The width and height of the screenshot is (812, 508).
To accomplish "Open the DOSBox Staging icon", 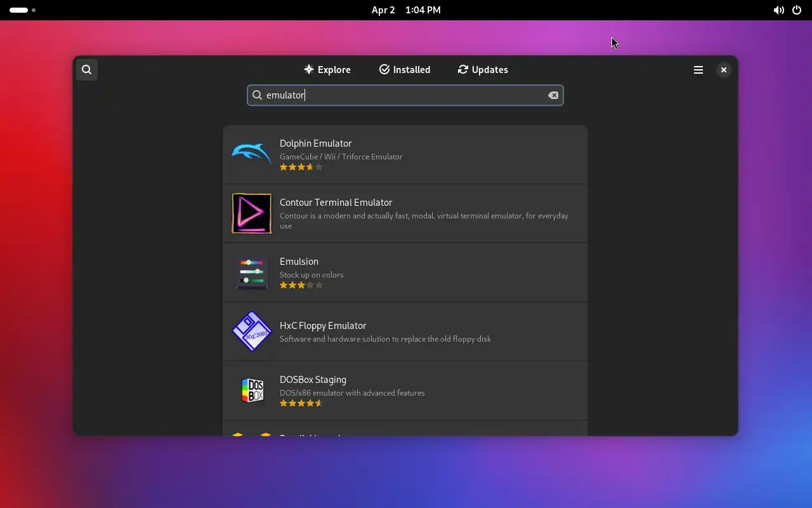I will [x=252, y=391].
